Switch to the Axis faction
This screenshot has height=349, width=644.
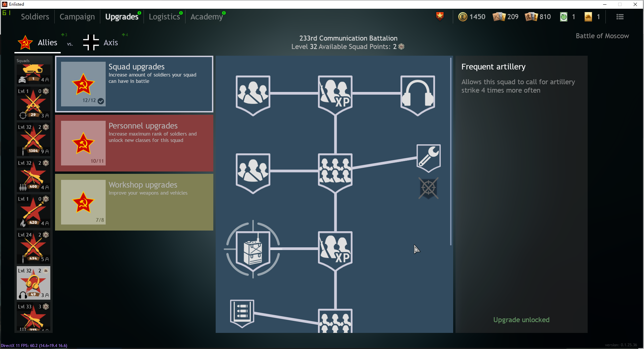(101, 43)
